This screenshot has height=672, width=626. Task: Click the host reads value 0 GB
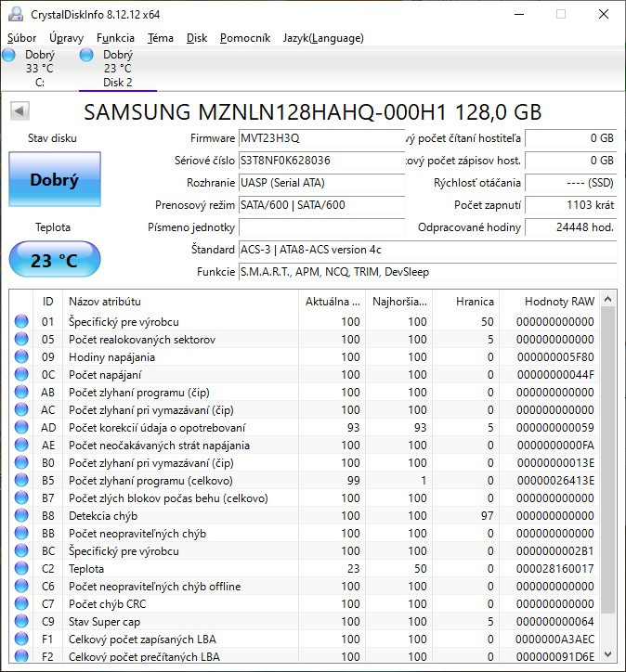570,138
